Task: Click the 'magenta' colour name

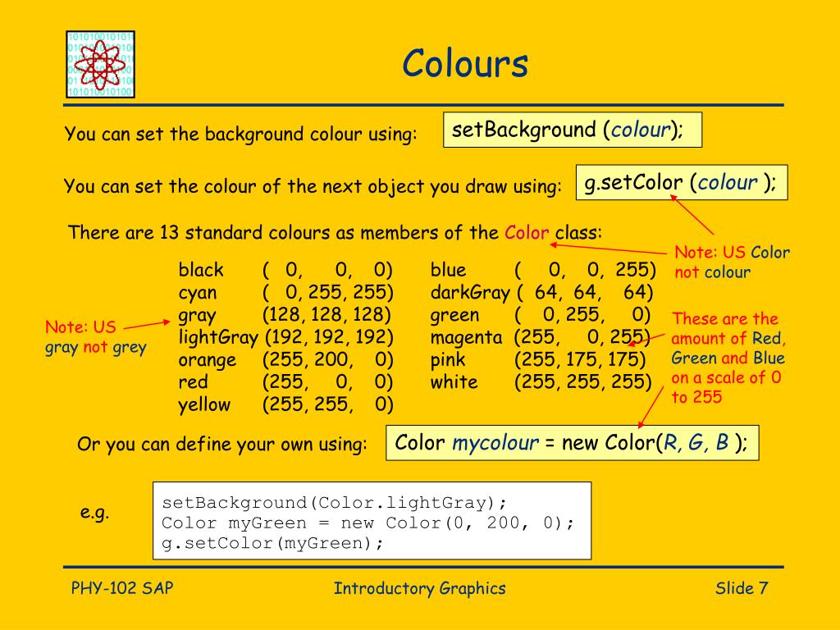Action: [x=466, y=337]
